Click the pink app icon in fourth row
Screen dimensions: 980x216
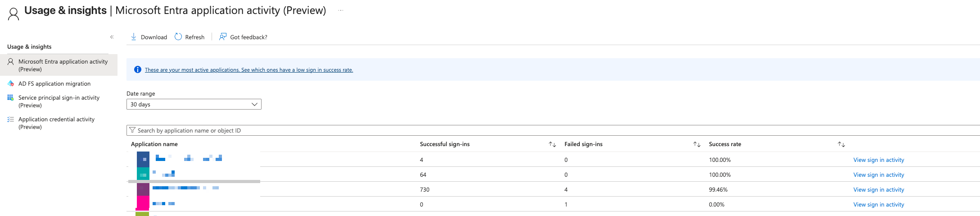143,203
